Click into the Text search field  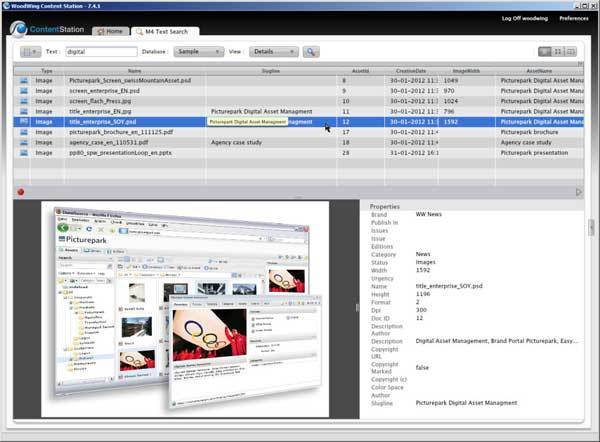point(101,52)
